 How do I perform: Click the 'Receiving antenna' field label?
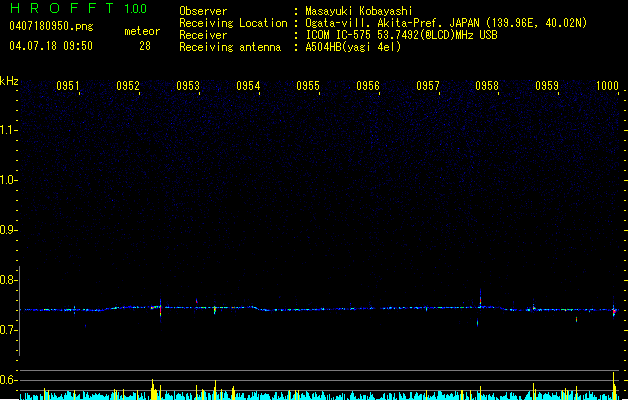tap(230, 47)
